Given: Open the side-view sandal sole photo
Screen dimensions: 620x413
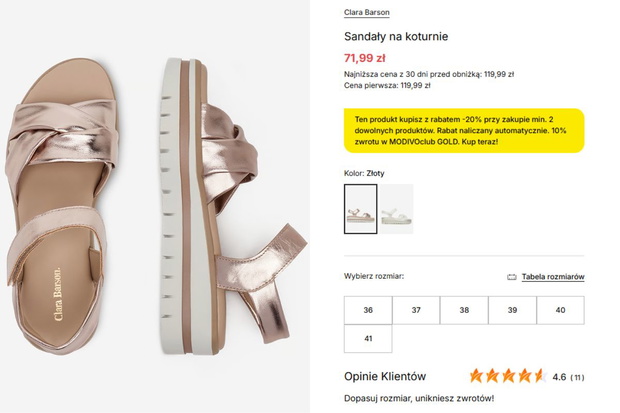Looking at the screenshot, I should coord(233,206).
